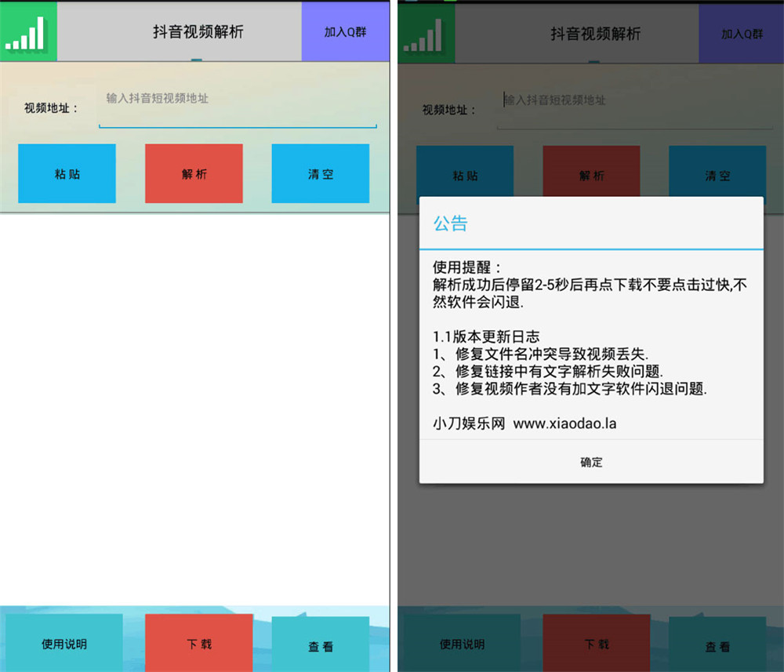Click the 1.1版本更新日志 line in dialog
This screenshot has height=672, width=784.
486,336
